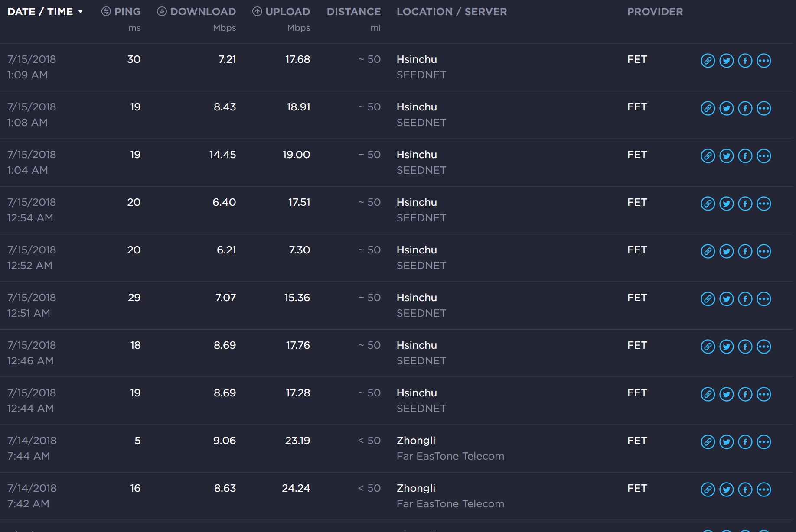Sort results by Download column header
Screen dimensions: 796x532
coord(196,12)
